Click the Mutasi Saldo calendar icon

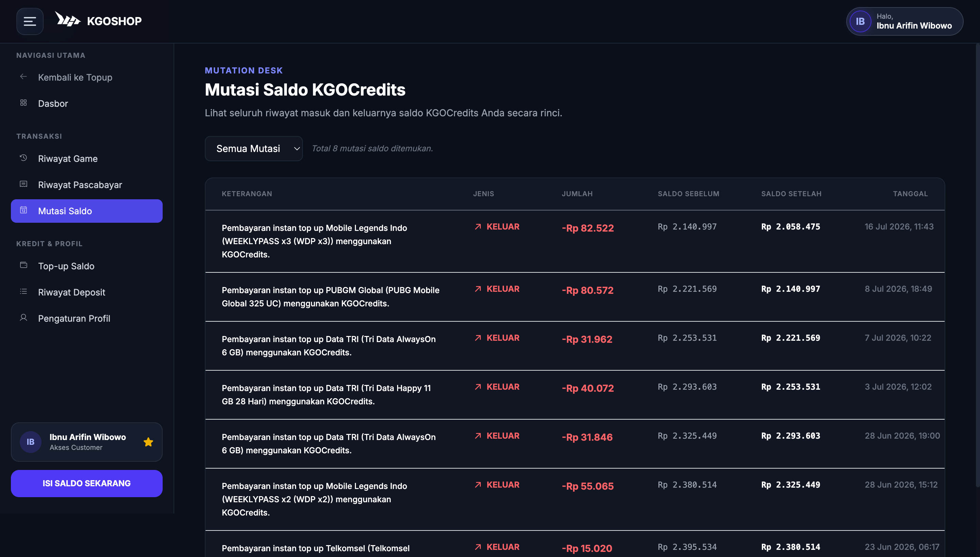[23, 210]
